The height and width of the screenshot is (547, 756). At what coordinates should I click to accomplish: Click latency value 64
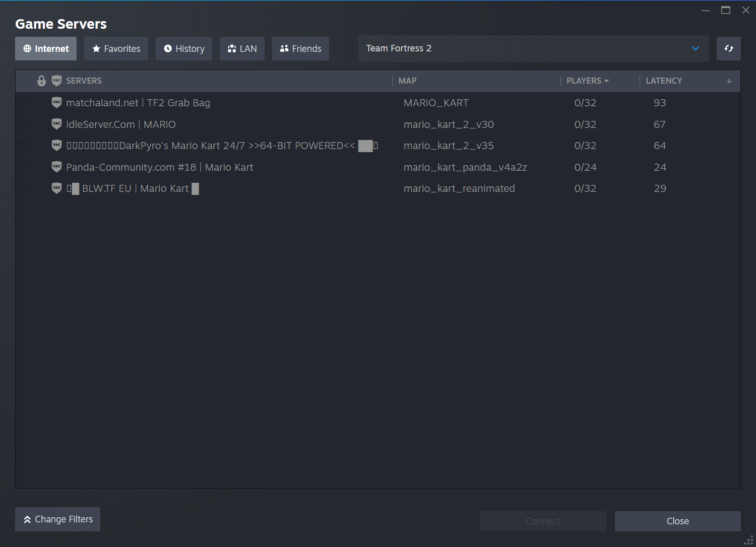coord(660,146)
